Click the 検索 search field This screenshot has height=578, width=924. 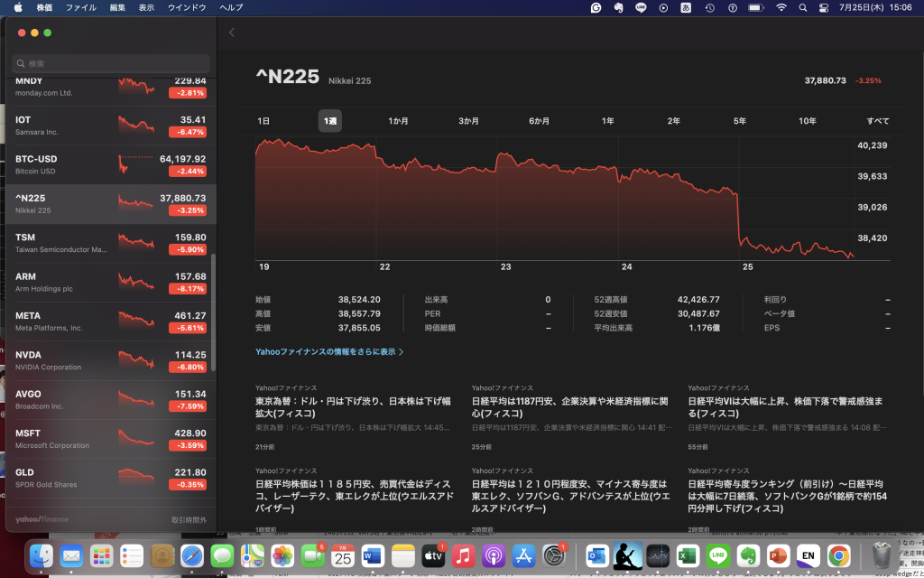pyautogui.click(x=111, y=64)
